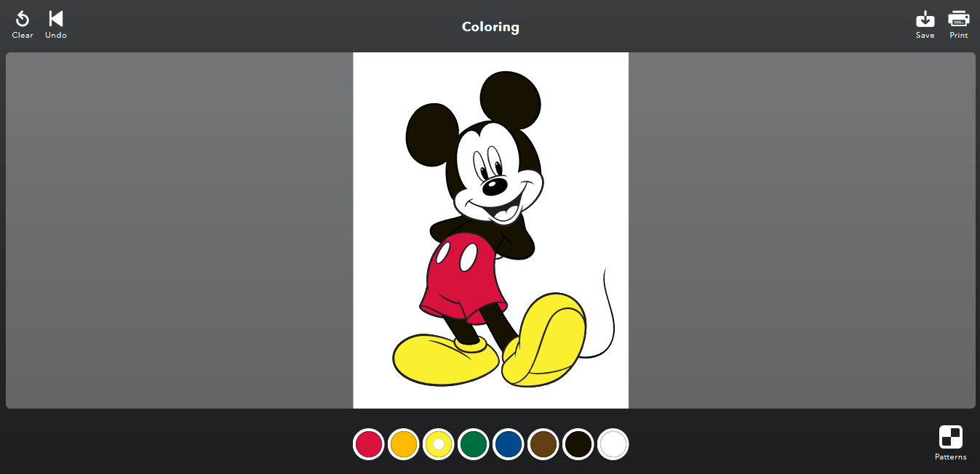The height and width of the screenshot is (474, 980).
Task: Choose the blue color swatch
Action: coord(509,444)
